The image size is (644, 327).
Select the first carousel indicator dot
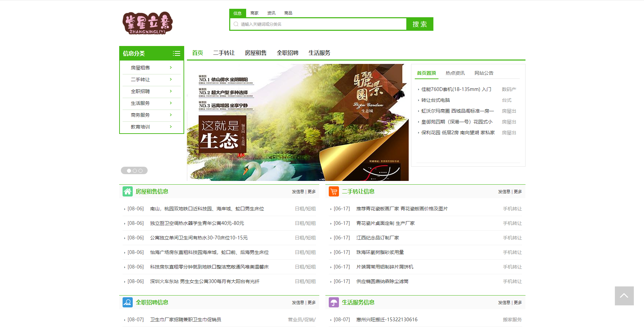pos(129,171)
